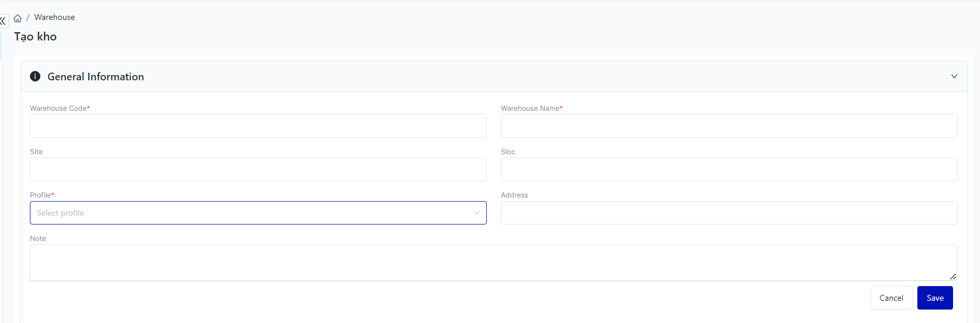Image resolution: width=980 pixels, height=323 pixels.
Task: Open the Warehouse breadcrumb link
Action: point(54,18)
